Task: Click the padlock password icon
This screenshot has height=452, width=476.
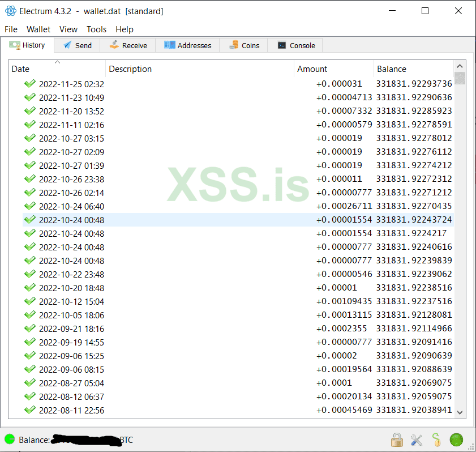Action: point(397,440)
